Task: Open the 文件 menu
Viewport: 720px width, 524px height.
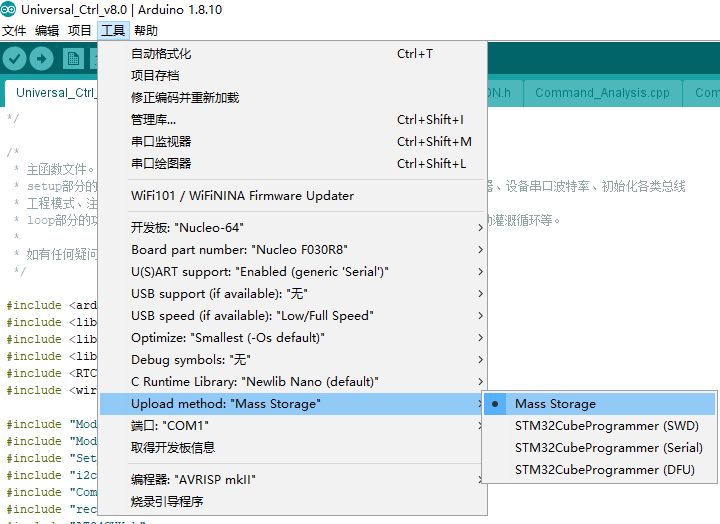Action: point(14,31)
